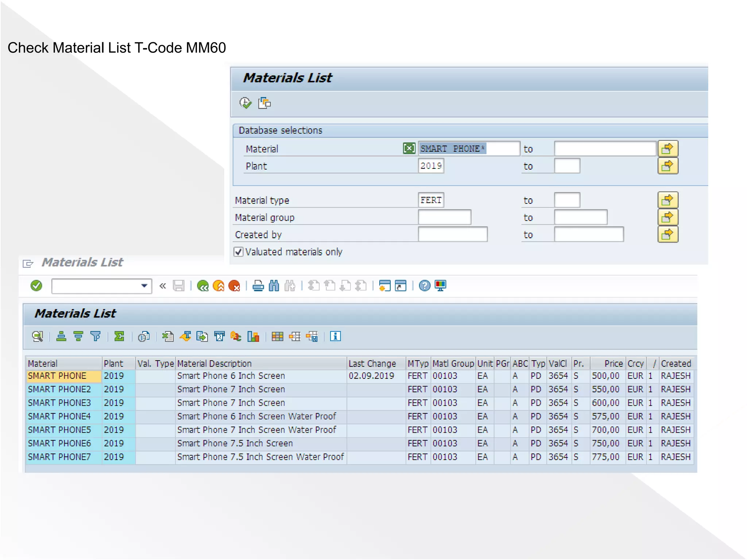Click the red Cancel icon

point(234,286)
